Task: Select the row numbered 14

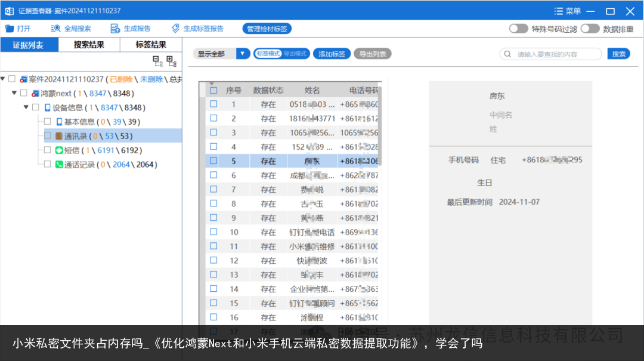Action: [x=292, y=289]
